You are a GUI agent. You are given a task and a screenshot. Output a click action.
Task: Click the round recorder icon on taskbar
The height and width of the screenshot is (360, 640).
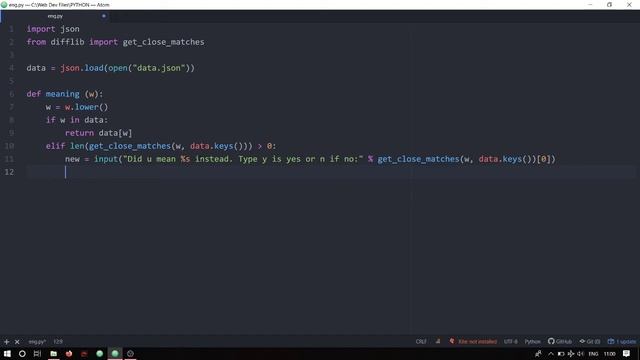click(130, 353)
